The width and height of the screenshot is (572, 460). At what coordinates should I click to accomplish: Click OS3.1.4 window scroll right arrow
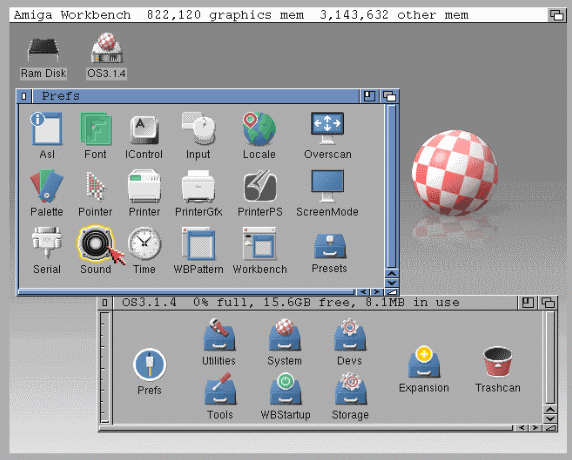[535, 428]
